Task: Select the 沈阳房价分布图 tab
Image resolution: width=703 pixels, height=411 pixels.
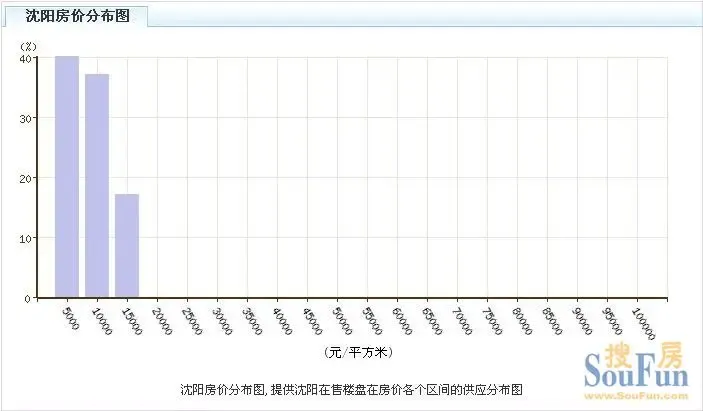Action: click(77, 16)
